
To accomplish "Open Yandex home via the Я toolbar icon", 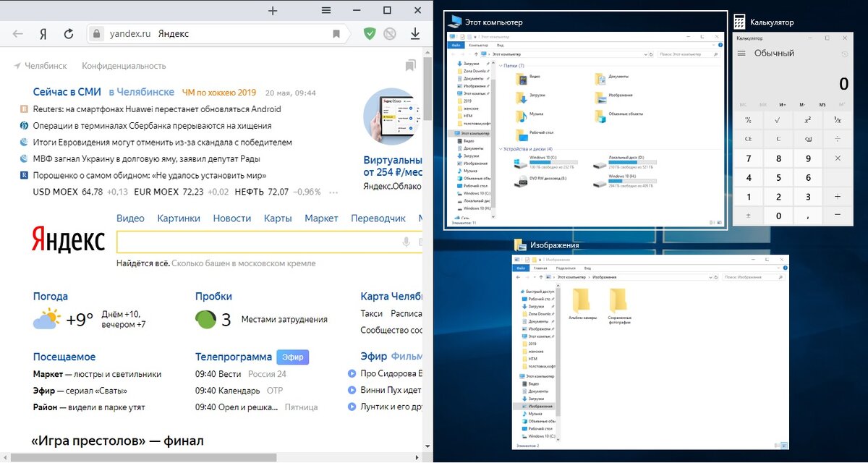I will point(43,34).
